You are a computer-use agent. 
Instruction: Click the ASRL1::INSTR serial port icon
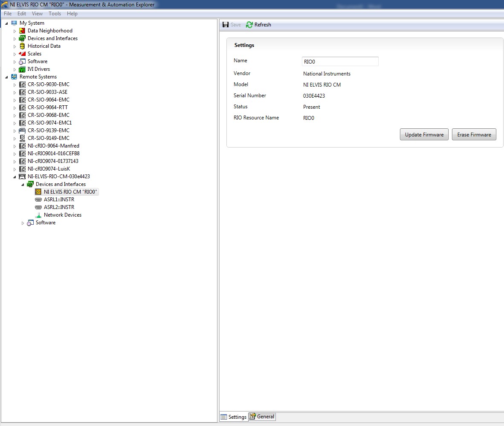pos(38,200)
